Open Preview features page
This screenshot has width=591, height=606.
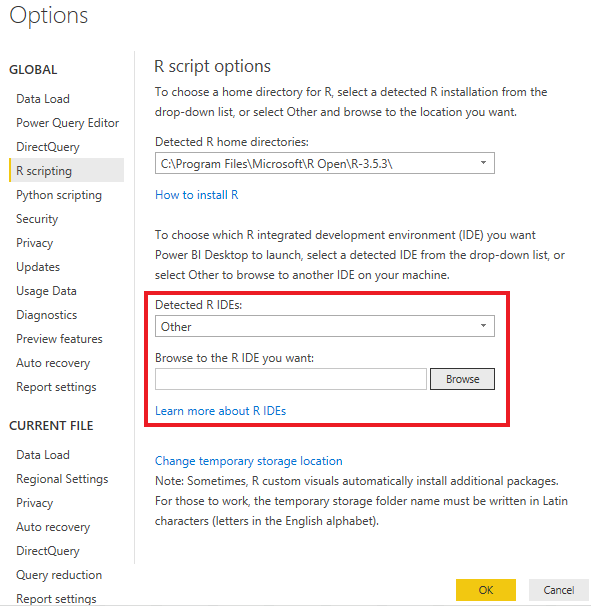(x=59, y=339)
